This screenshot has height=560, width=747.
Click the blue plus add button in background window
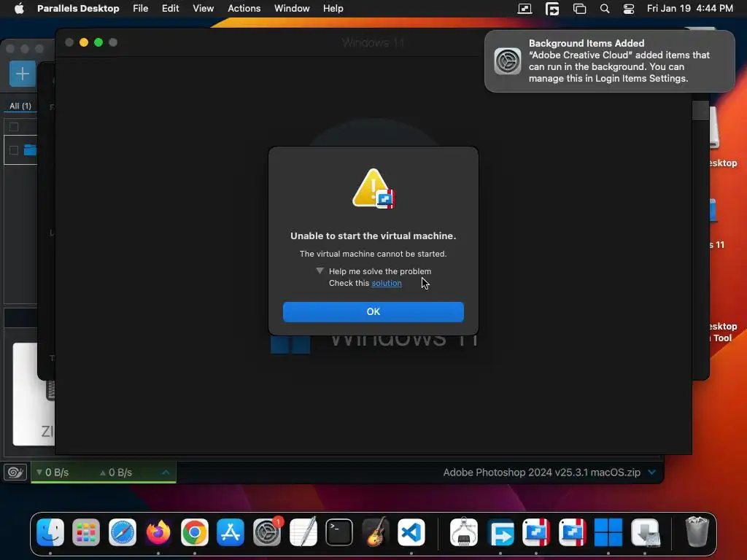tap(23, 74)
